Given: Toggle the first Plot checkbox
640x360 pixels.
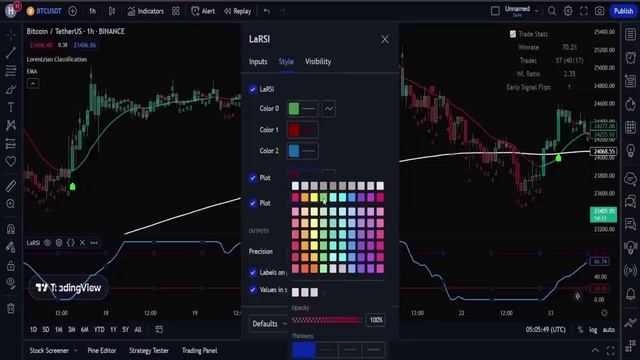Looking at the screenshot, I should click(x=253, y=178).
